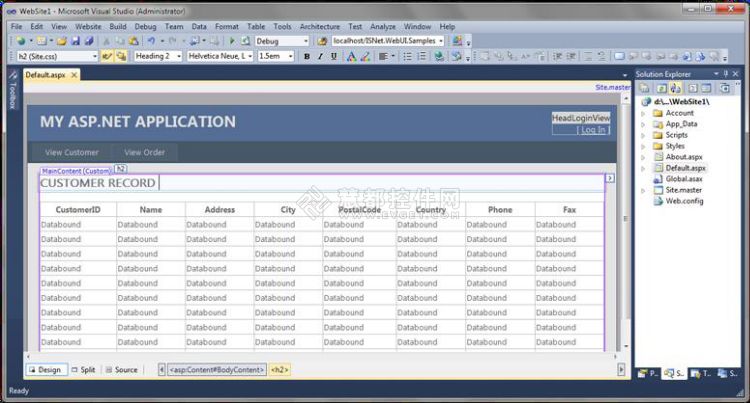Image resolution: width=750 pixels, height=403 pixels.
Task: Open the Heading 2 block format dropdown
Action: [158, 56]
